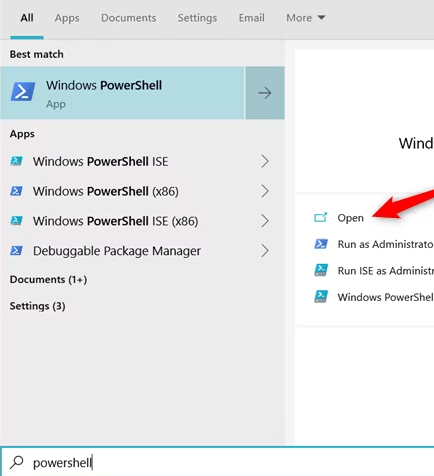The height and width of the screenshot is (476, 434).
Task: Expand the Debuggable Package Manager chevron
Action: click(x=265, y=251)
